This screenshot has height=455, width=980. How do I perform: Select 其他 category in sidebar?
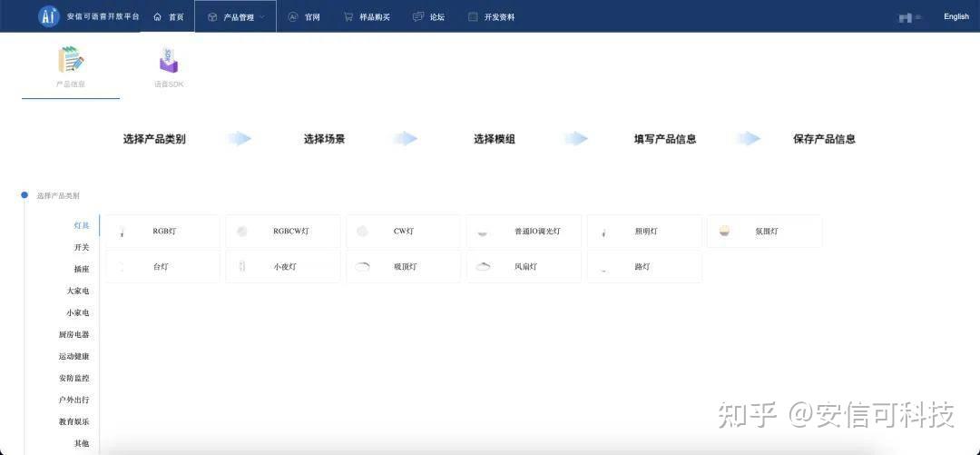(82, 443)
